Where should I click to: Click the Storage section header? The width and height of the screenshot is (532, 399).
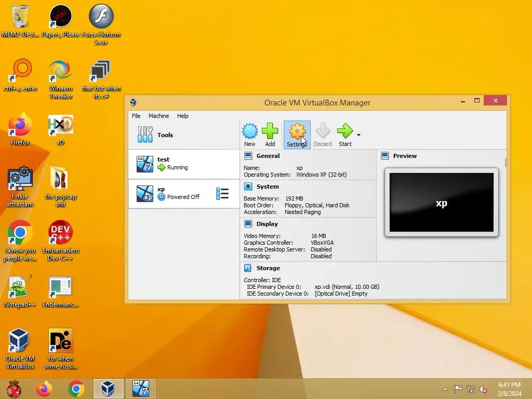[268, 268]
